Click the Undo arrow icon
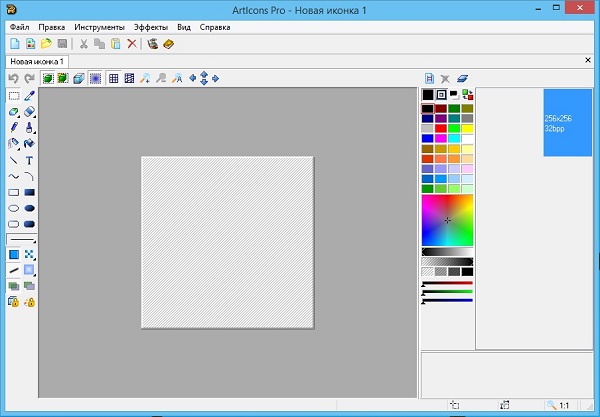This screenshot has width=600, height=417. tap(13, 78)
